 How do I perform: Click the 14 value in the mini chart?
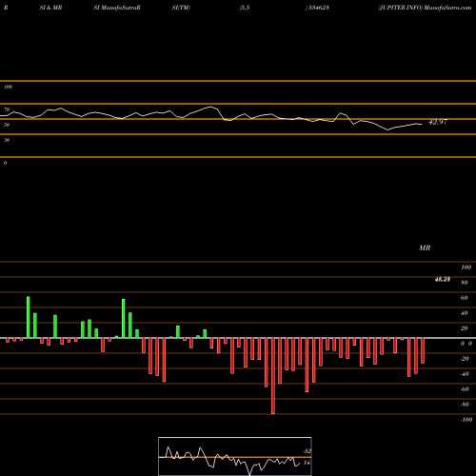point(307,463)
